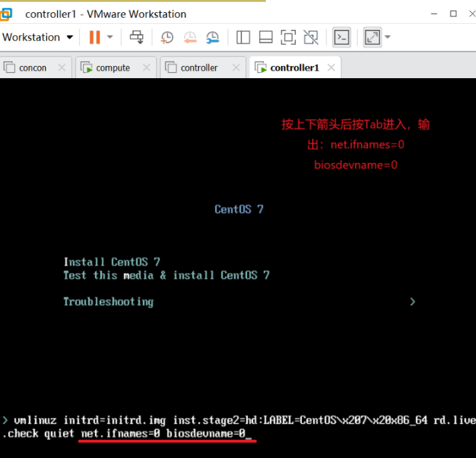This screenshot has width=476, height=458.
Task: Pause the virtual machine
Action: pyautogui.click(x=95, y=37)
